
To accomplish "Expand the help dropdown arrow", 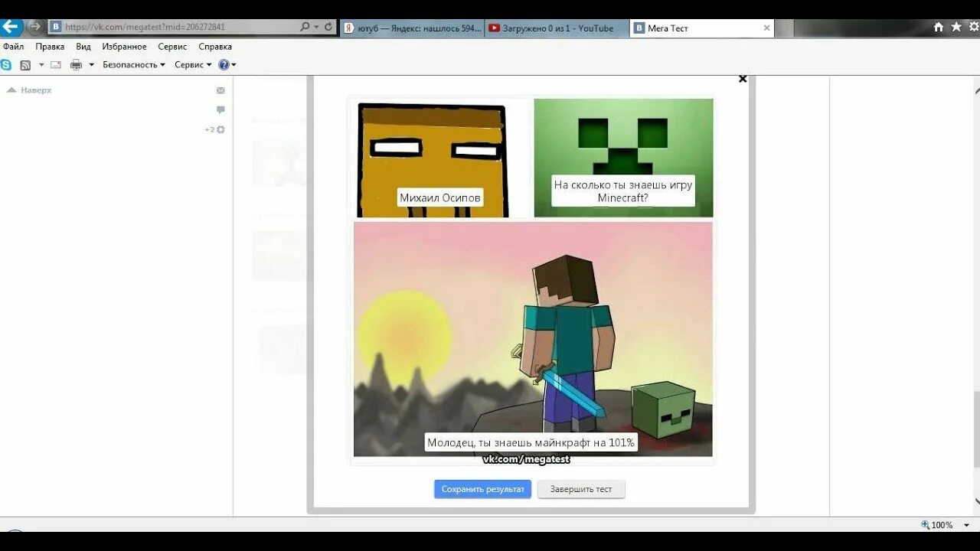I will click(234, 65).
